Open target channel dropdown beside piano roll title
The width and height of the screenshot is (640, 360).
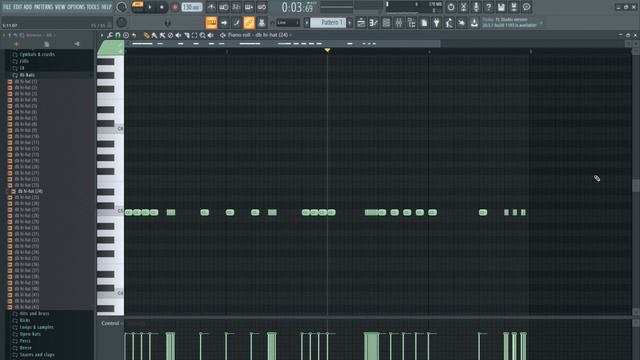click(x=290, y=36)
